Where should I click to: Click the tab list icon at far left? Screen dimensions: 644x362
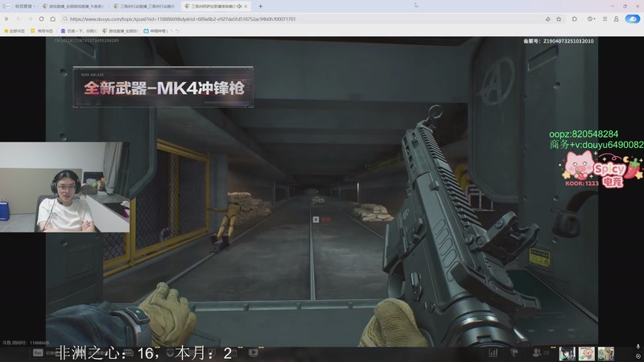click(6, 6)
